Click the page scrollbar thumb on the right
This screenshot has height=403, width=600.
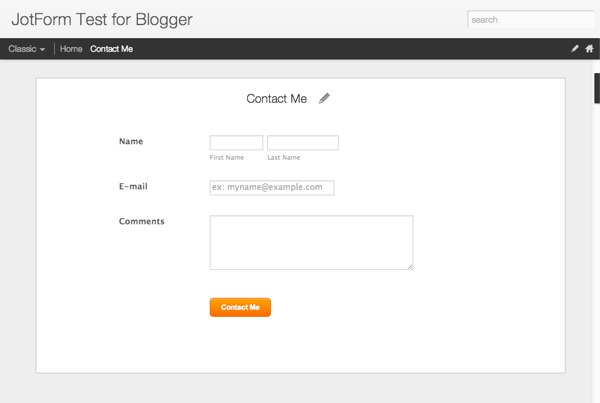coord(597,88)
